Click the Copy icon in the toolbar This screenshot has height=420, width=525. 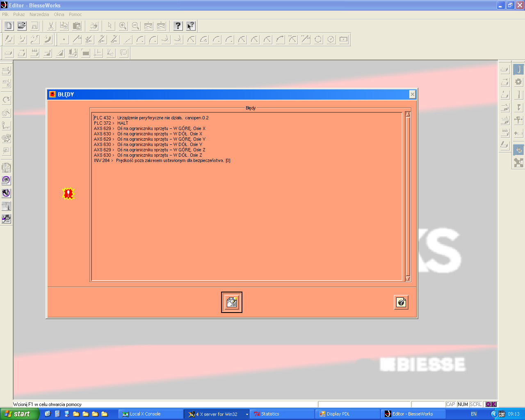[x=64, y=26]
